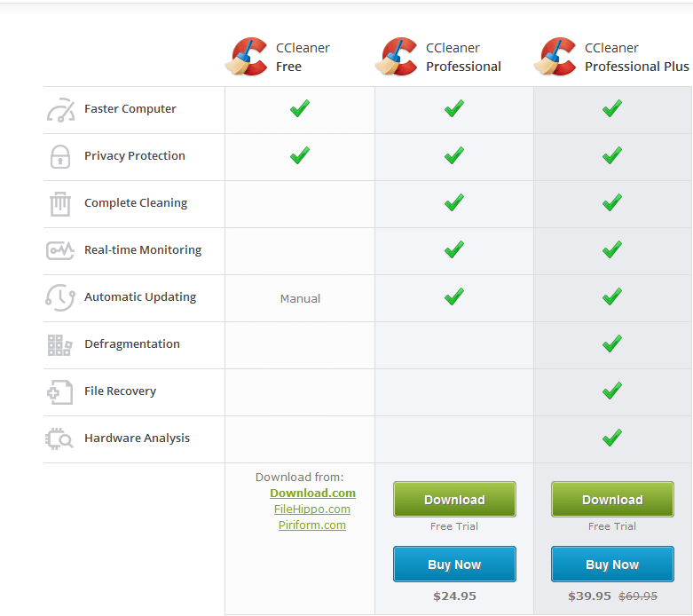This screenshot has height=616, width=693.
Task: Click Real-time Monitoring checkmark under Professional
Action: 454,249
